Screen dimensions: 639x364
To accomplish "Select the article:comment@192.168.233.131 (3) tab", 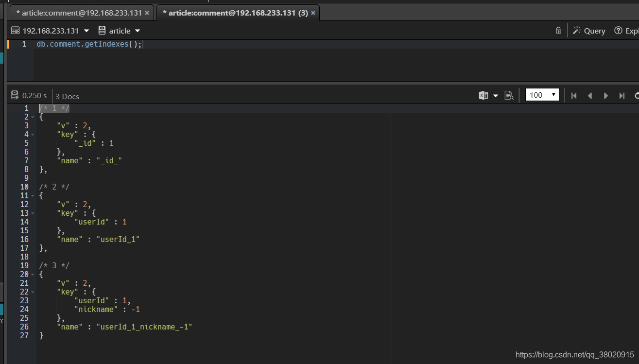I will coord(235,13).
